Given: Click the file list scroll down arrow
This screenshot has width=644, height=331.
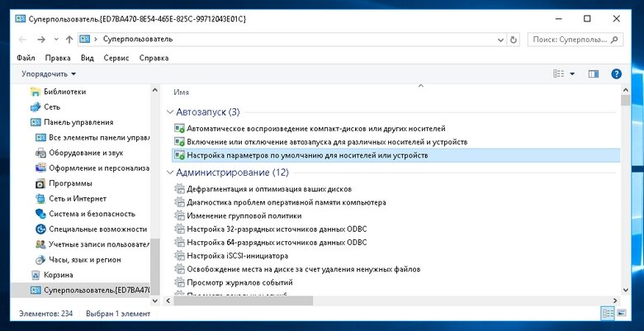Looking at the screenshot, I should point(626,290).
